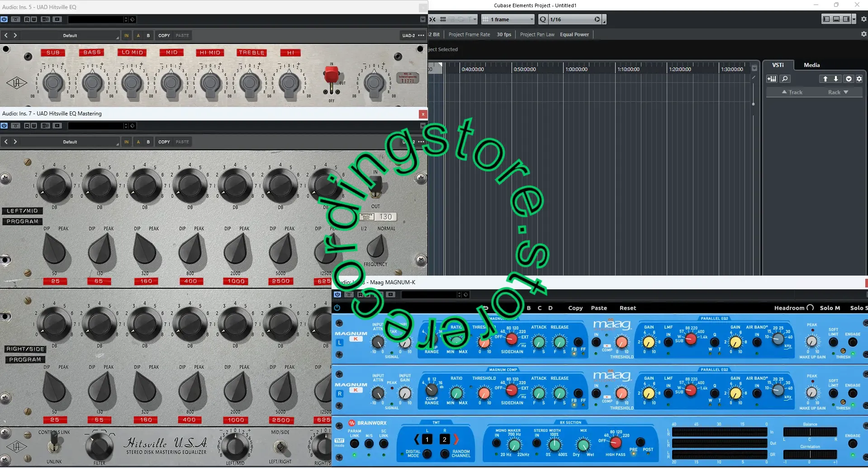Viewport: 868px width, 468px height.
Task: Toggle IN button on Hitsville EQ Mastering toolbar
Action: point(126,142)
